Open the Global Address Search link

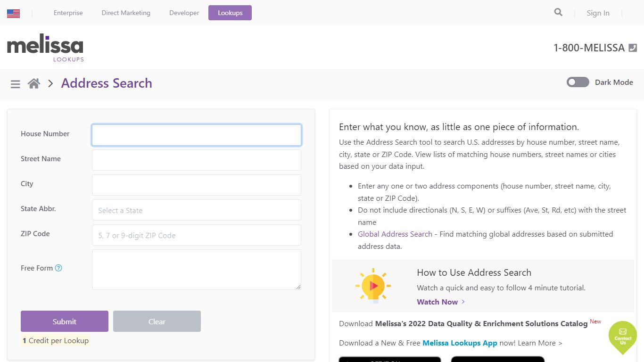pyautogui.click(x=395, y=234)
